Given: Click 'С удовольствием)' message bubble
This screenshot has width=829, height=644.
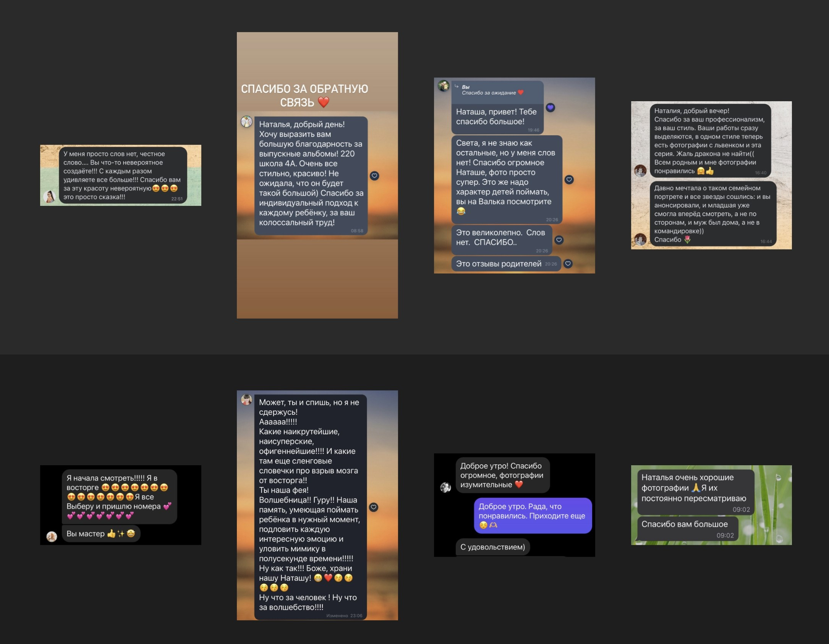Looking at the screenshot, I should click(x=492, y=547).
